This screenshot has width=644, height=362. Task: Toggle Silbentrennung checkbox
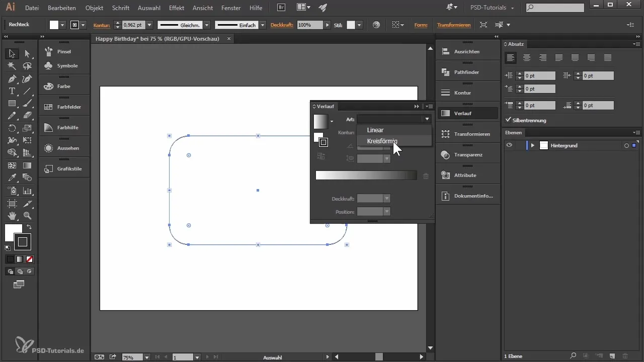pos(508,120)
